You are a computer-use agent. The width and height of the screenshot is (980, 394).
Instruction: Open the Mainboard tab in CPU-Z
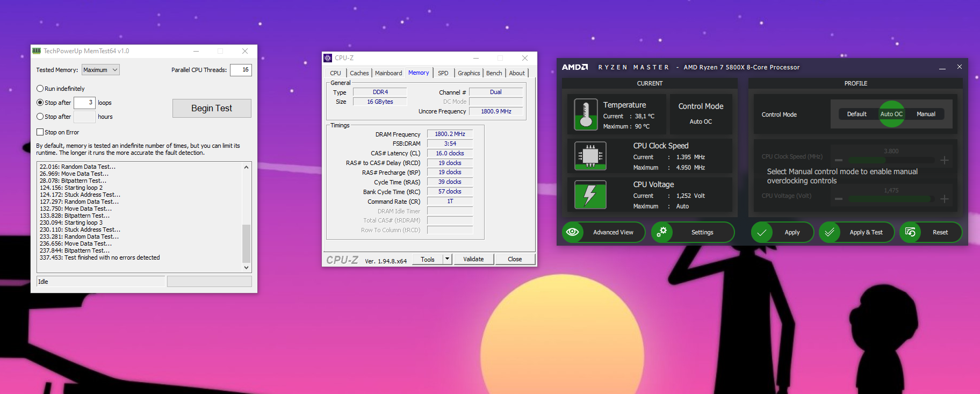coord(388,73)
